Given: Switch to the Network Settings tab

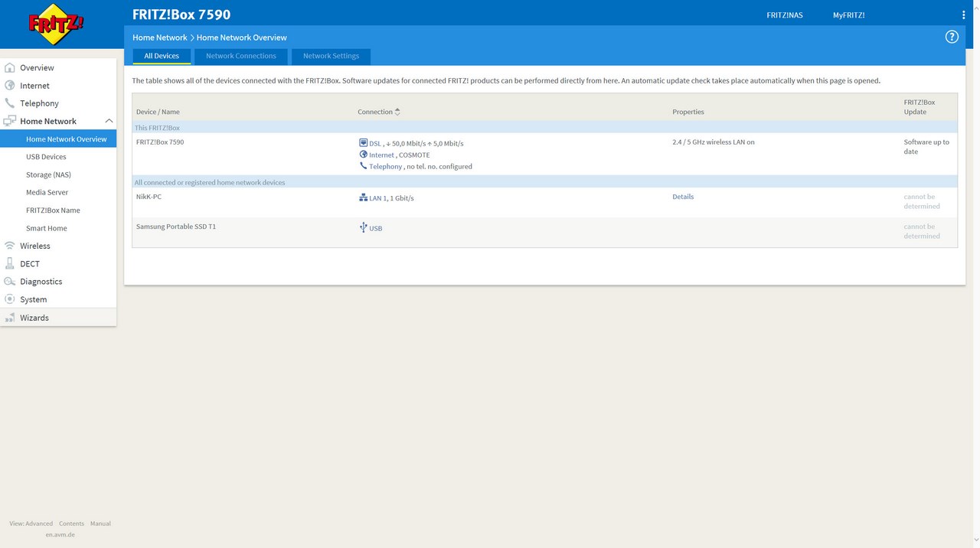Looking at the screenshot, I should pyautogui.click(x=331, y=56).
